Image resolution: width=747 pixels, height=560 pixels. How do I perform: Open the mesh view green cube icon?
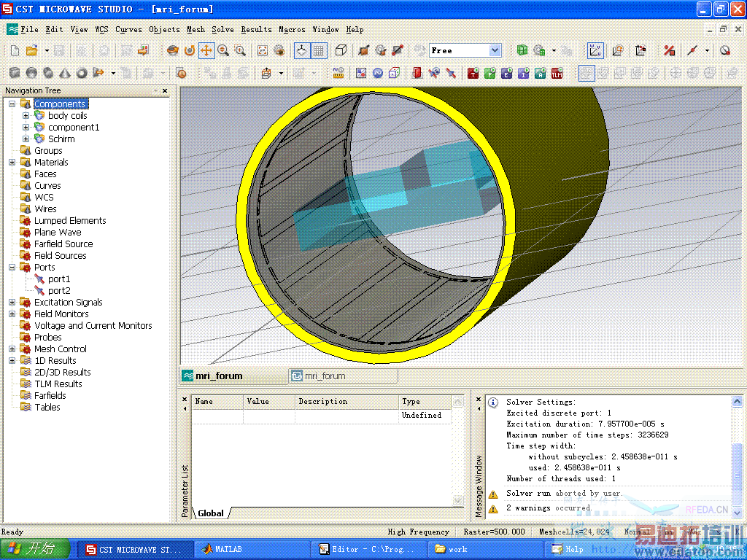[x=522, y=50]
